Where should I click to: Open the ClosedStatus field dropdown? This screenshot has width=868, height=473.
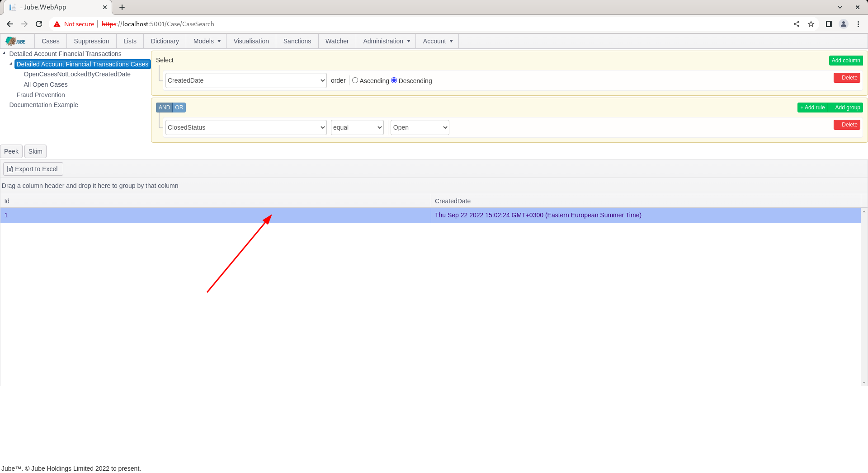(246, 127)
